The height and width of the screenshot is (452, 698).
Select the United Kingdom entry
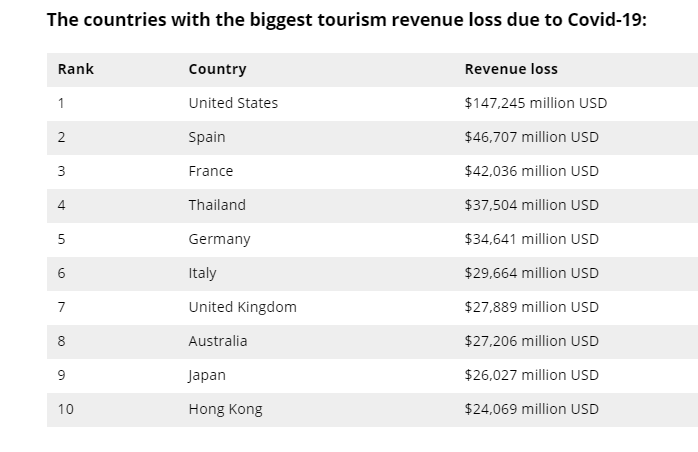(242, 307)
